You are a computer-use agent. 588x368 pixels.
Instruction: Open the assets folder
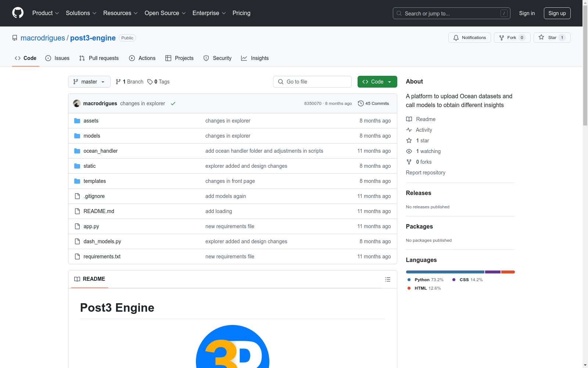pyautogui.click(x=91, y=121)
